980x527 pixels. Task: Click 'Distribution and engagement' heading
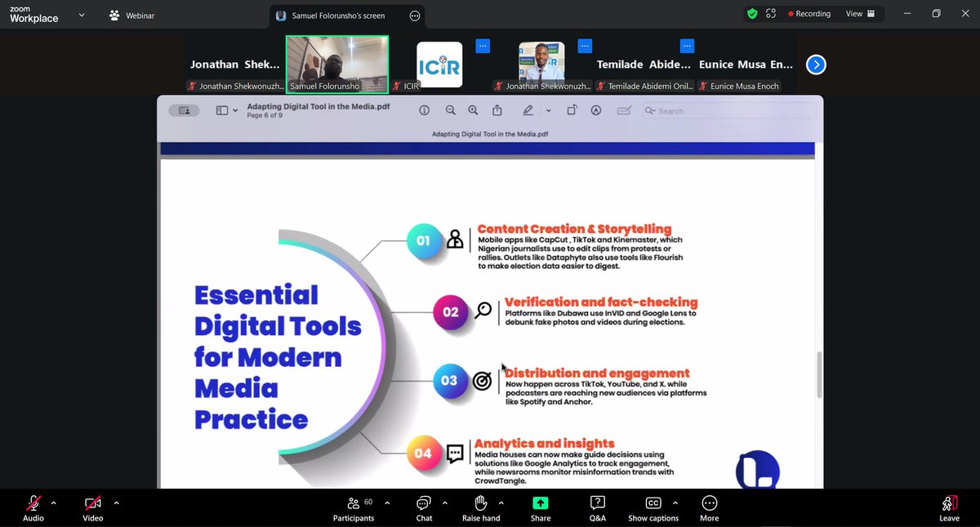(x=597, y=373)
